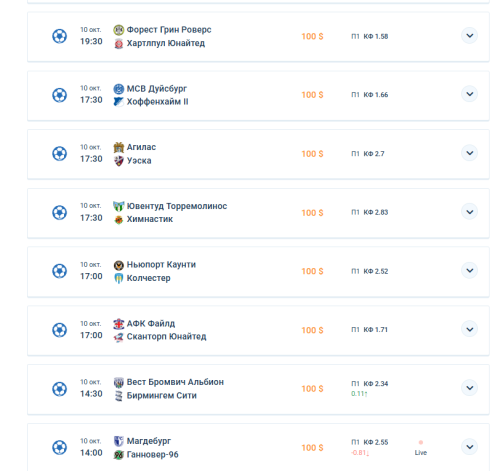
Task: Click the Aguilas team crest icon
Action: [x=119, y=147]
